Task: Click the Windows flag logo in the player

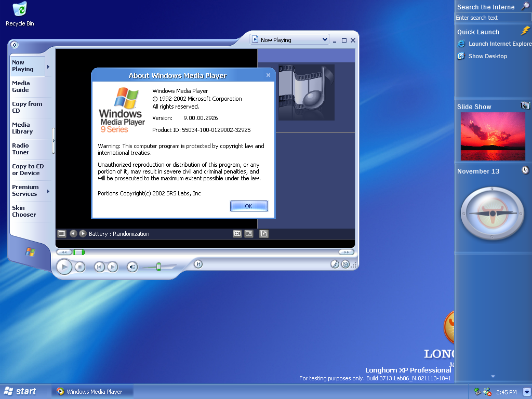Action: [30, 252]
